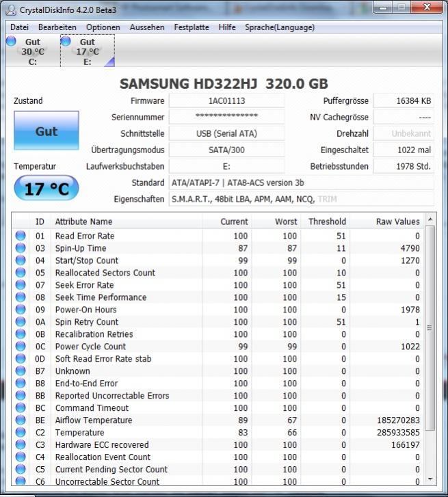
Task: Open the Bearbeiten menu
Action: coord(57,27)
